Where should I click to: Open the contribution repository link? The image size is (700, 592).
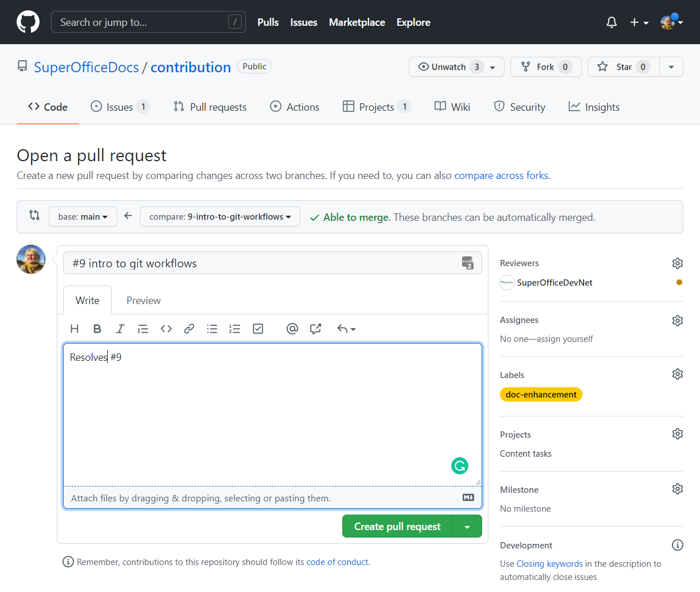(x=190, y=67)
